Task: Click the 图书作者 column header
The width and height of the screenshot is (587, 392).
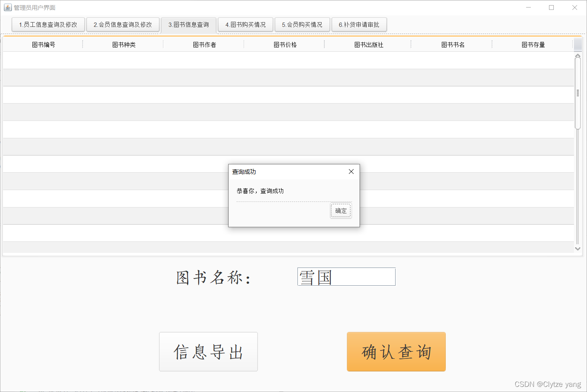Action: (x=204, y=45)
